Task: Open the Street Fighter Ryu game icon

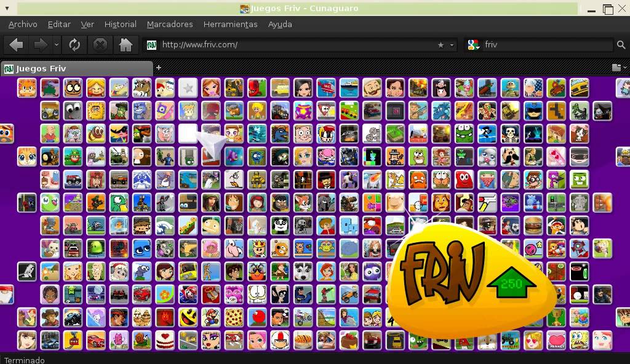Action: coord(119,317)
